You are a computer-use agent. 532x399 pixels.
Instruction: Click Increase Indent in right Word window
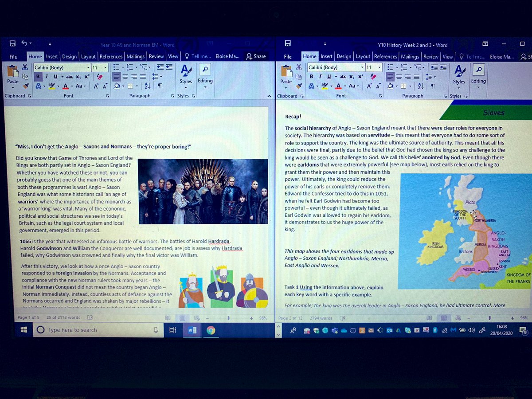(x=443, y=67)
